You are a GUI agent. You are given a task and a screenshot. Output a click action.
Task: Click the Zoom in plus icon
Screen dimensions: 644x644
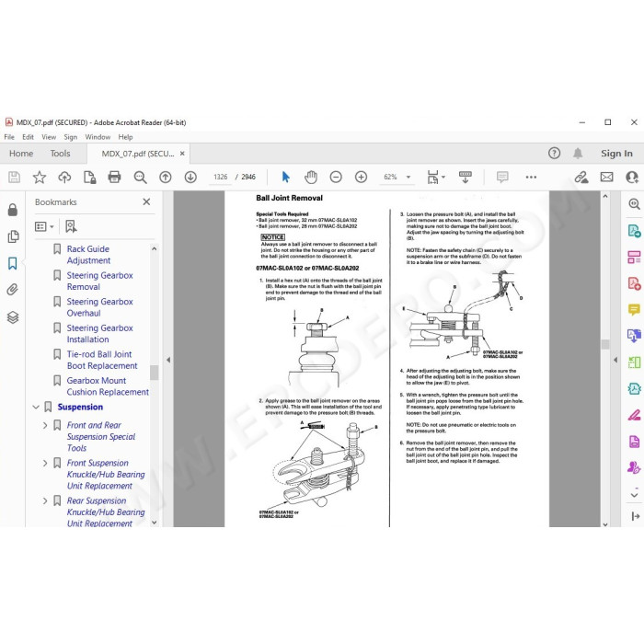pos(361,177)
